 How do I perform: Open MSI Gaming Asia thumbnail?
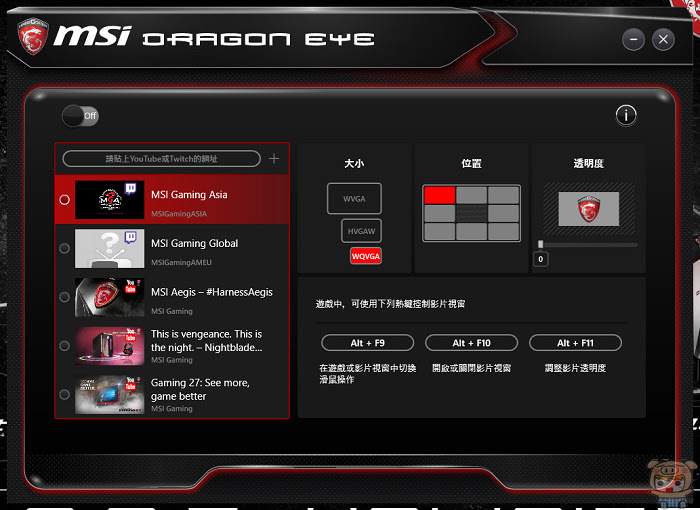[109, 200]
